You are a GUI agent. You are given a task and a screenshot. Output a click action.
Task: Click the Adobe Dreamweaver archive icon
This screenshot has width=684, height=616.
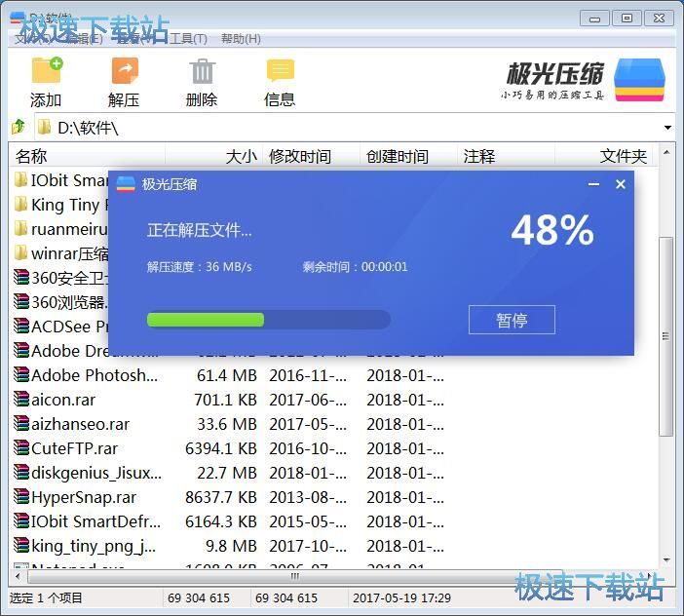pyautogui.click(x=20, y=351)
